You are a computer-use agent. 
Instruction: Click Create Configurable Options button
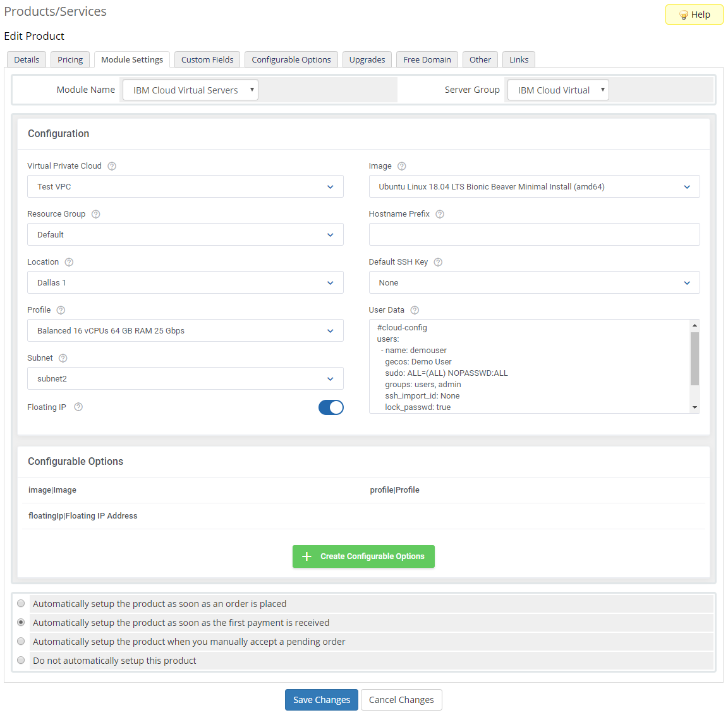pos(363,556)
